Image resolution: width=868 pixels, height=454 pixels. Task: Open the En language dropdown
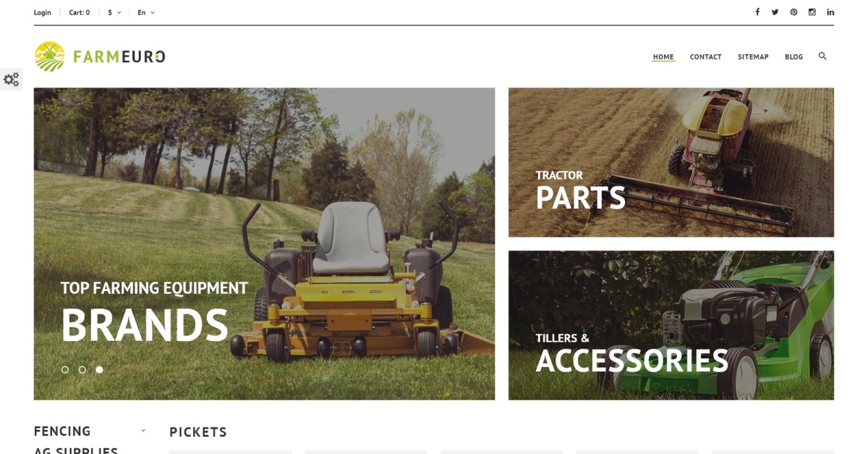(146, 12)
